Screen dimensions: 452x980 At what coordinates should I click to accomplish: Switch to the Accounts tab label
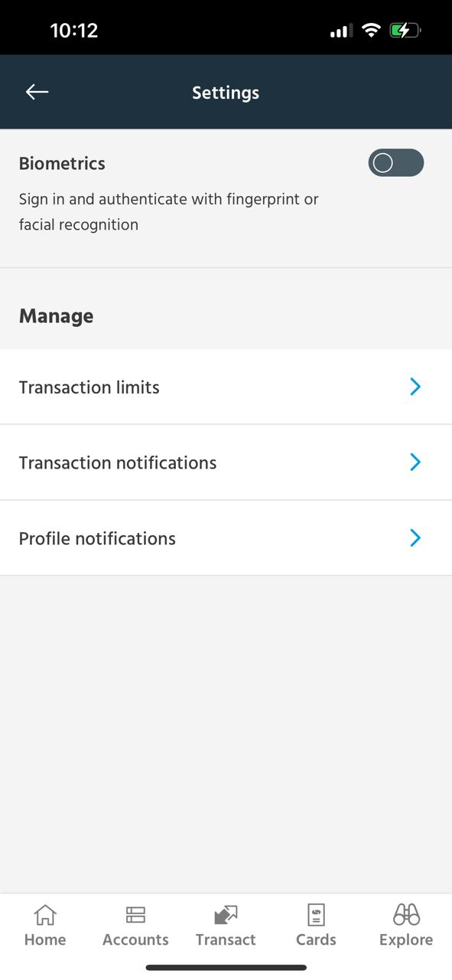(135, 939)
